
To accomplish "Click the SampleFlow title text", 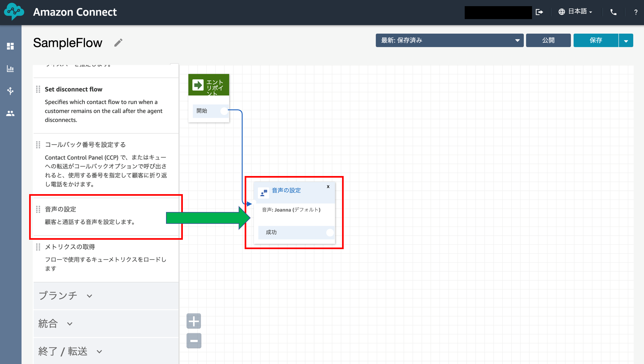I will click(x=68, y=43).
